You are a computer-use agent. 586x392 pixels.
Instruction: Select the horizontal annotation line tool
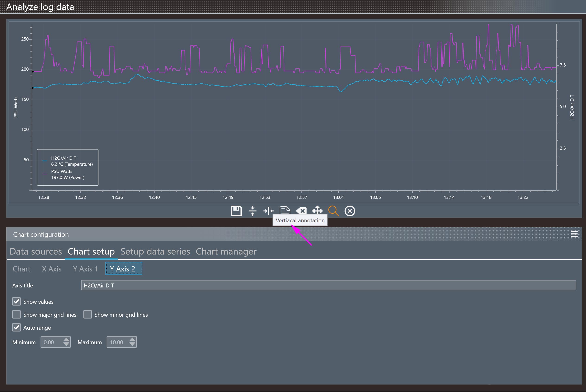point(252,211)
